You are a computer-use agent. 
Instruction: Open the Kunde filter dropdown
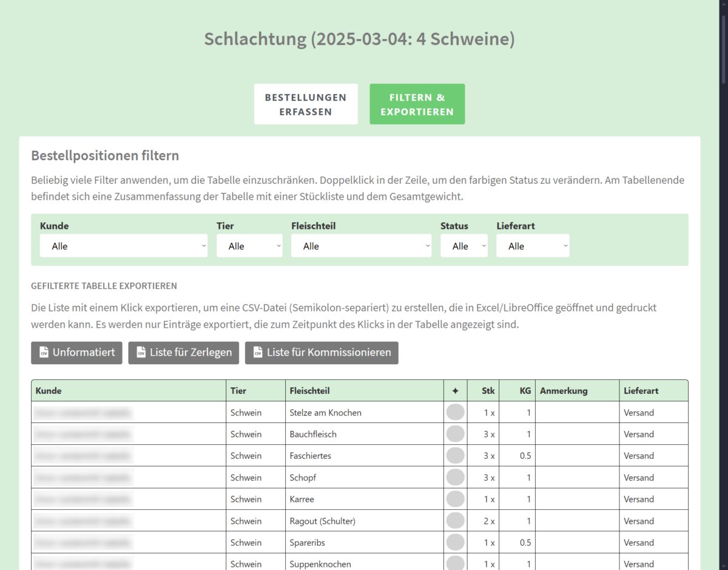pyautogui.click(x=124, y=245)
